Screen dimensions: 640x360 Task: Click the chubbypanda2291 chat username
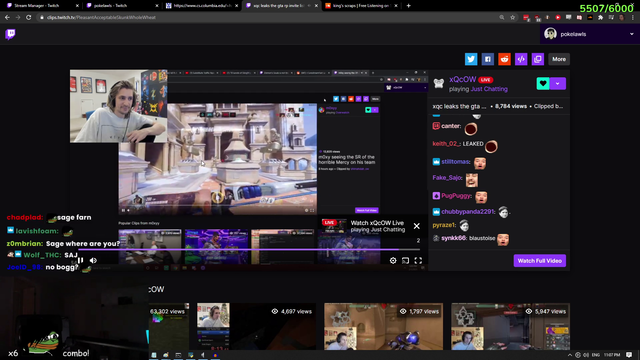pyautogui.click(x=467, y=211)
